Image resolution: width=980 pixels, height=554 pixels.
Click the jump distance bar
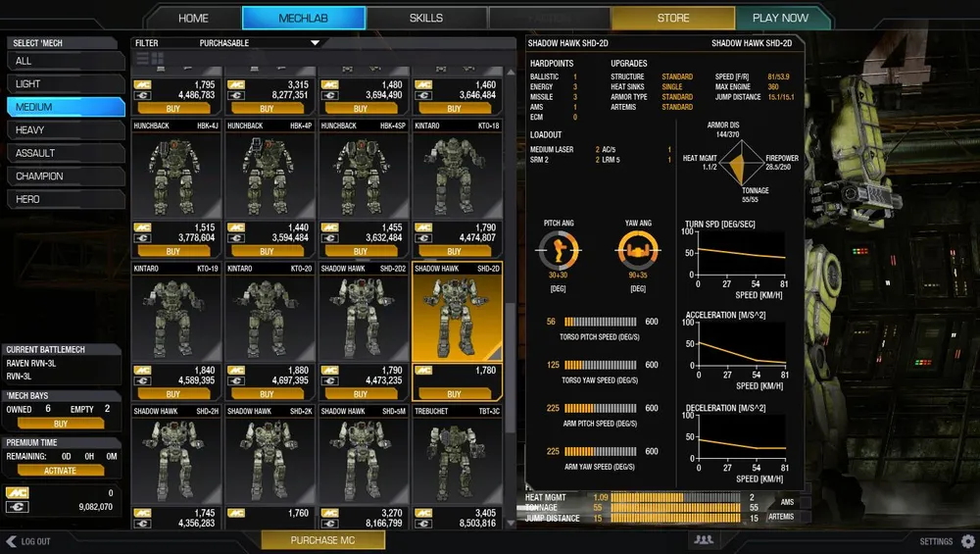pyautogui.click(x=675, y=518)
